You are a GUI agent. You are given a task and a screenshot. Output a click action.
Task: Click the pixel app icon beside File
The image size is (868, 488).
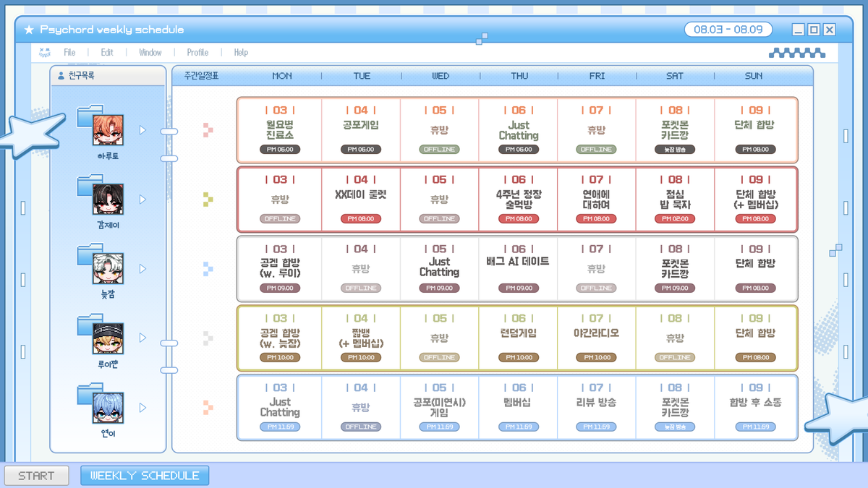click(x=45, y=52)
